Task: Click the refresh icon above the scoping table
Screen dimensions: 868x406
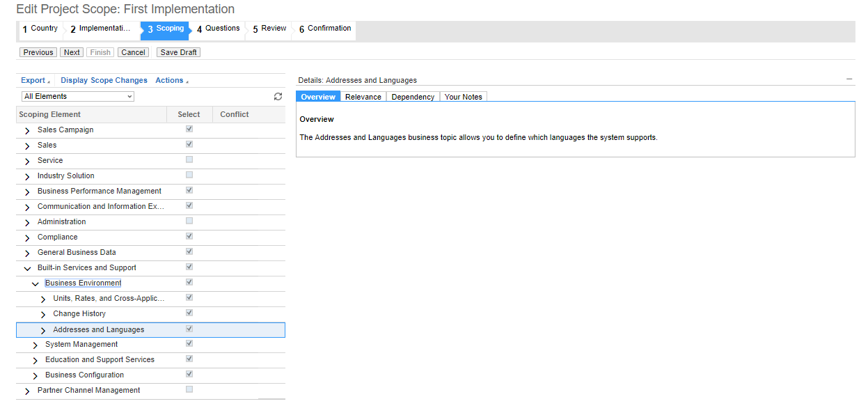Action: click(278, 97)
